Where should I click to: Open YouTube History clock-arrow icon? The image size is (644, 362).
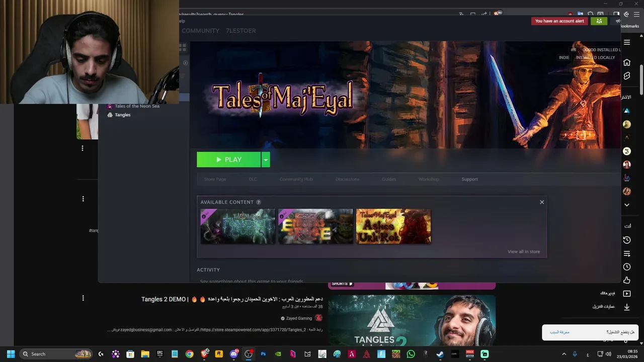[627, 240]
